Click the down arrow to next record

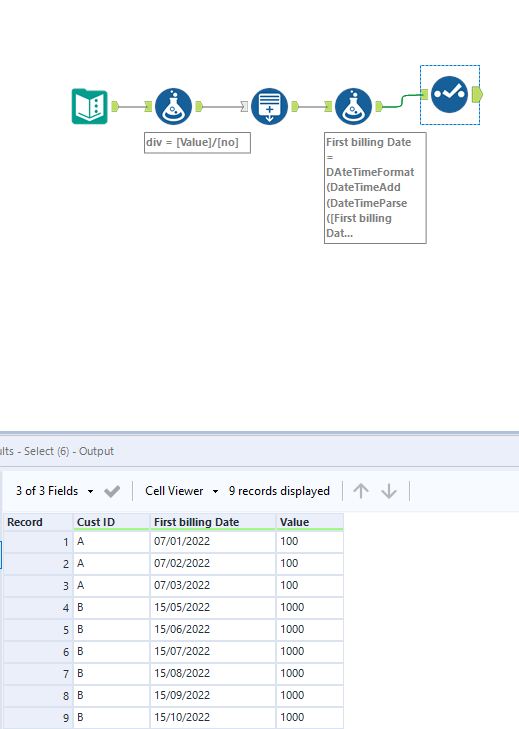point(389,491)
